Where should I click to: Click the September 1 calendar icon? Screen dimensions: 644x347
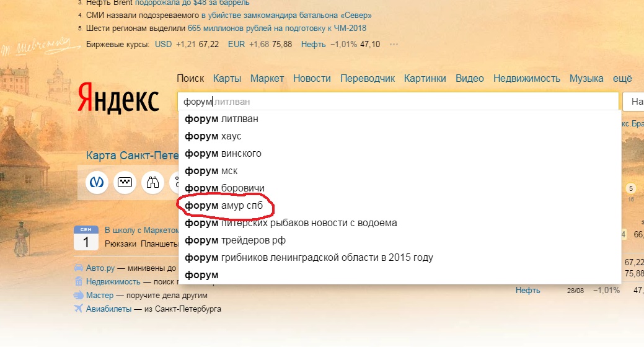coord(86,238)
